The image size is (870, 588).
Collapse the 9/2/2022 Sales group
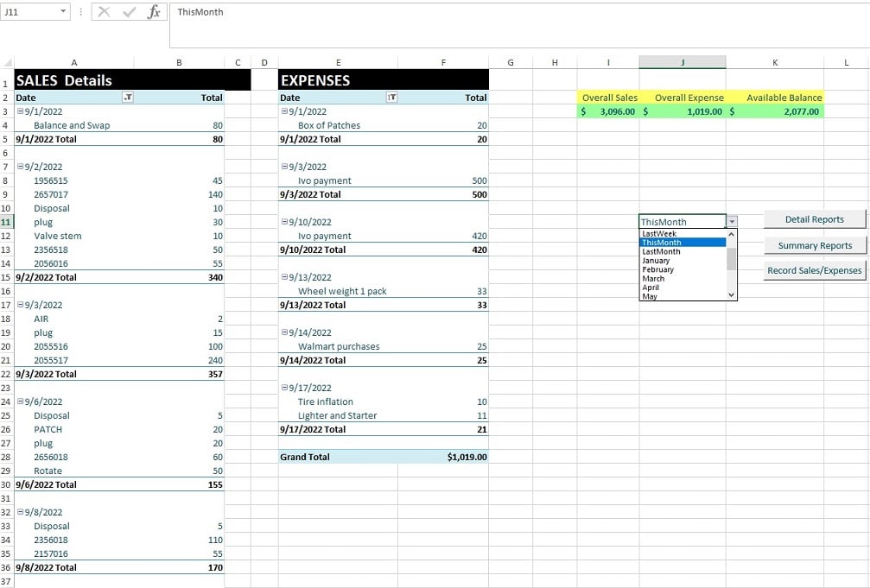tap(20, 167)
